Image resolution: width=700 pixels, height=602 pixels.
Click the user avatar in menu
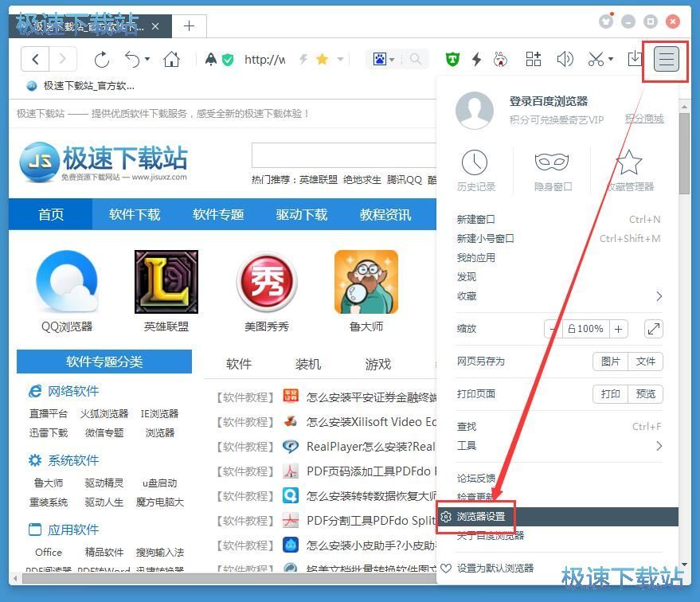point(475,111)
